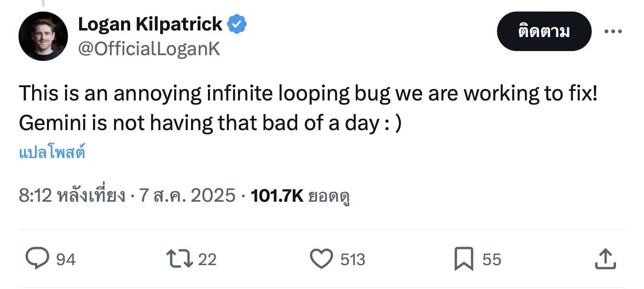644x289 pixels.
Task: Click the blue verified badge
Action: point(237,24)
